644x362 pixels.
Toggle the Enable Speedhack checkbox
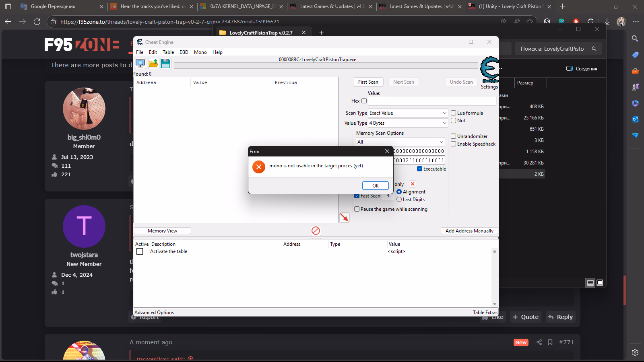pos(454,144)
